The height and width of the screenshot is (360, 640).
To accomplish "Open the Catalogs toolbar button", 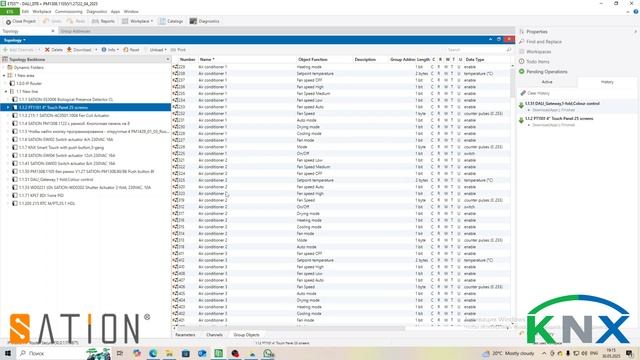I will pos(171,21).
